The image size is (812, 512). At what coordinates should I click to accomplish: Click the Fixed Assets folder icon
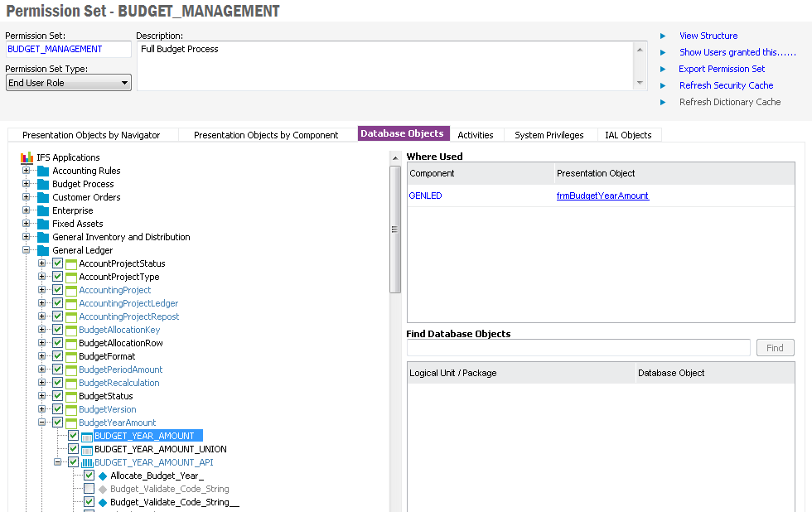click(43, 225)
